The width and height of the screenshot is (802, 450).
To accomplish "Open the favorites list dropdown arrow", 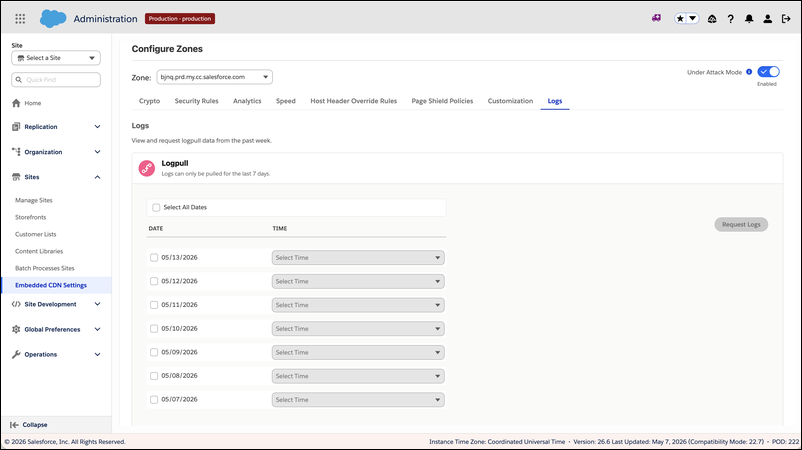I will pos(693,19).
